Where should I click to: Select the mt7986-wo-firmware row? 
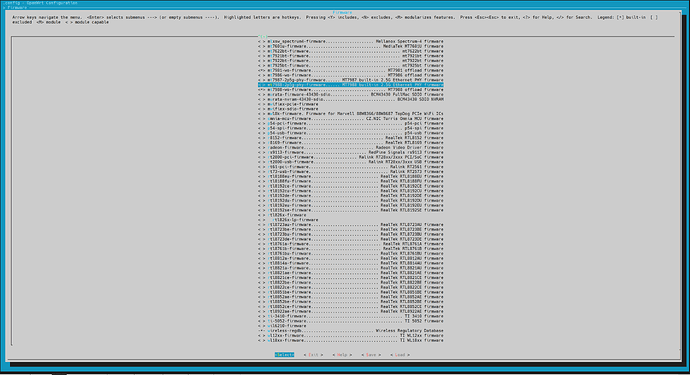coord(351,75)
